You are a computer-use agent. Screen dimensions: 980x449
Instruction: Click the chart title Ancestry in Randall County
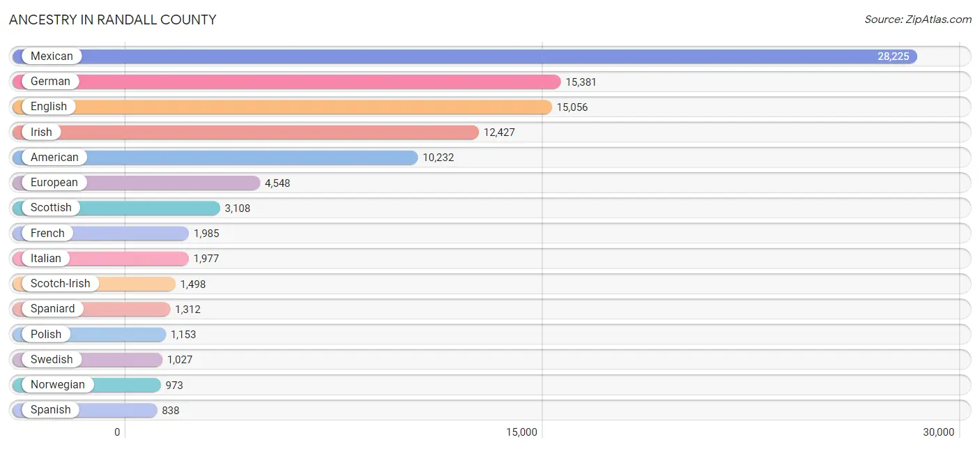113,20
